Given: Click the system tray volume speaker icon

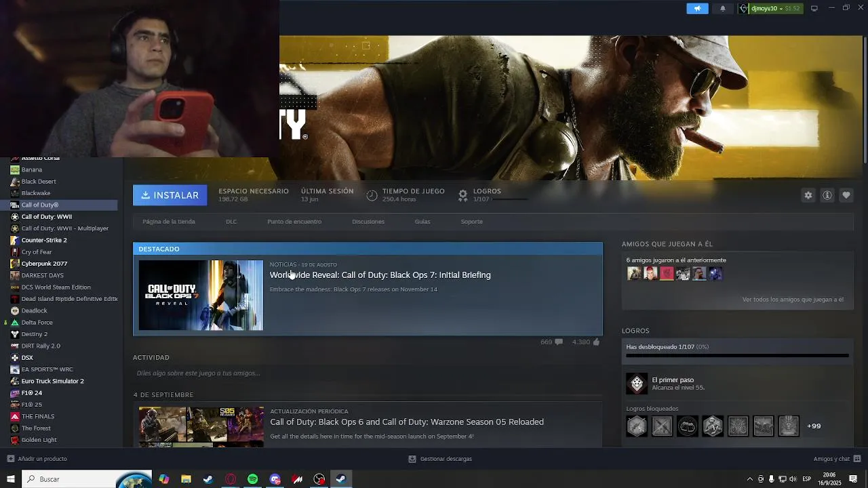Looking at the screenshot, I should (793, 479).
